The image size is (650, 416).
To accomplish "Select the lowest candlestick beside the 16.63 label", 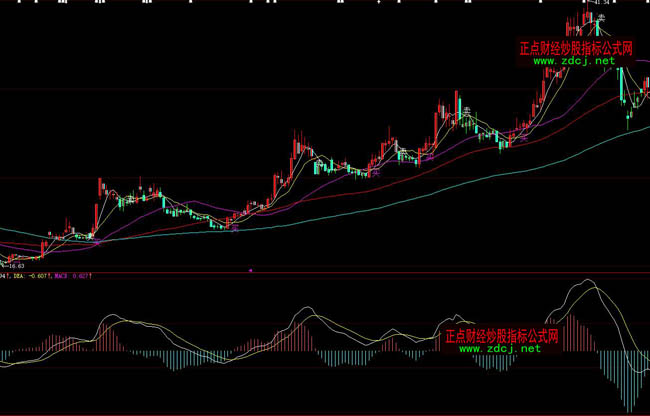I will pos(6,263).
